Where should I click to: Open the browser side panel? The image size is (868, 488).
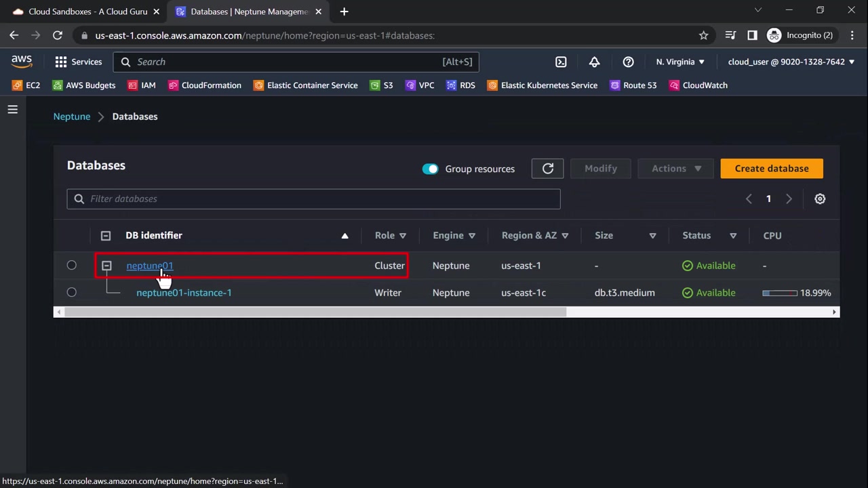click(752, 35)
